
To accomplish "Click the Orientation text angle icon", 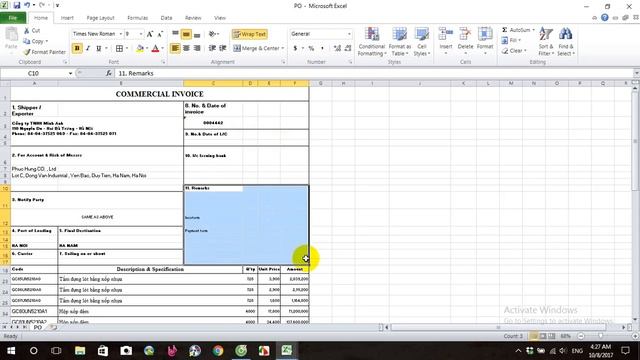I will [x=212, y=34].
